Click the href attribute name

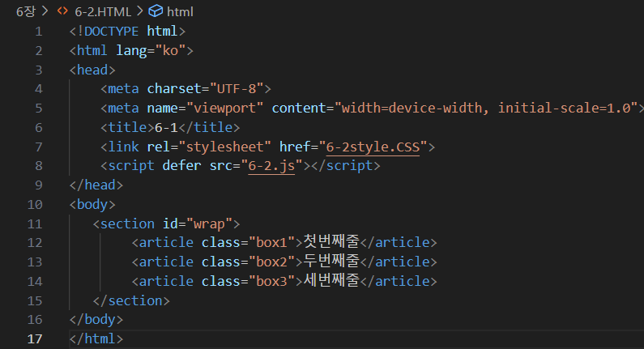(295, 147)
